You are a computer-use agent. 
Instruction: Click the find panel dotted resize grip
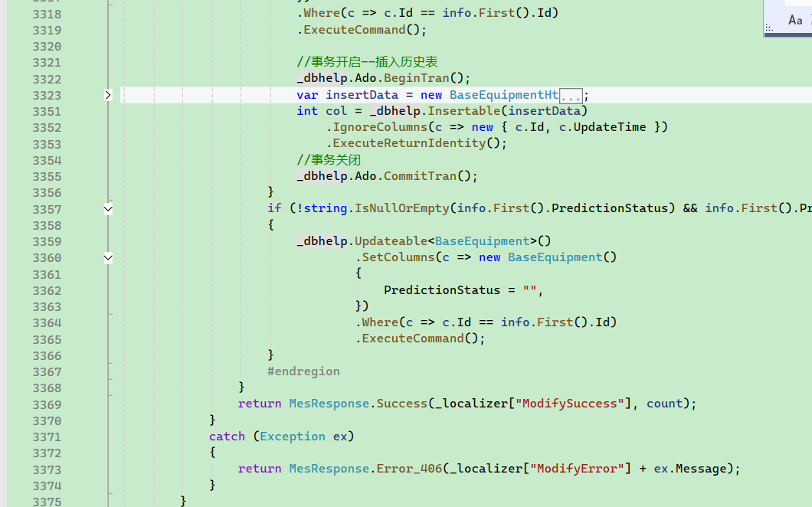769,28
